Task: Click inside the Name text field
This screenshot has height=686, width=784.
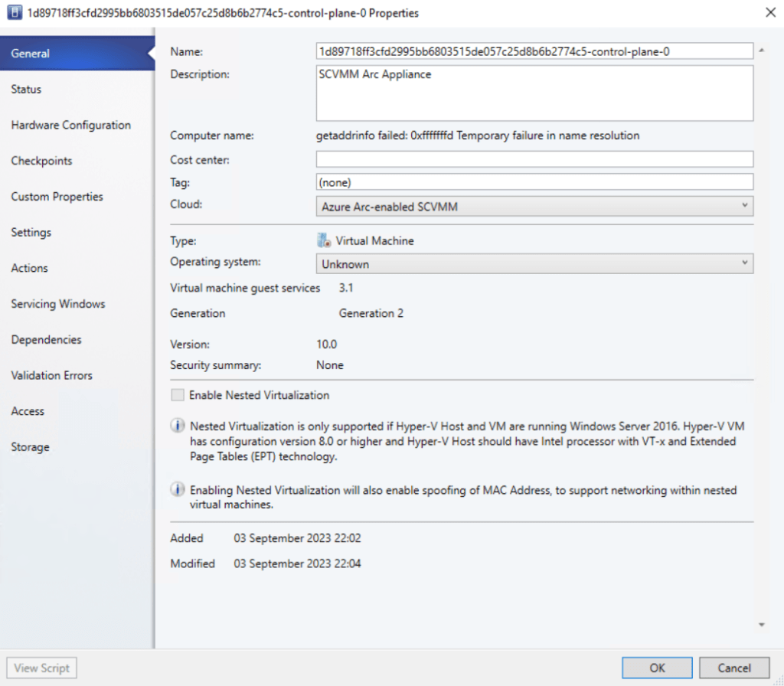Action: 534,51
